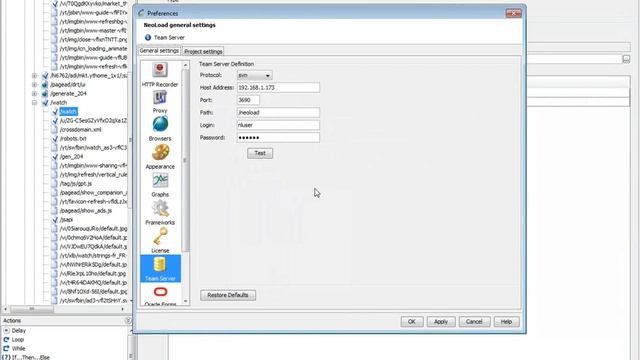Open the Oracle Forms preferences section
640x360 pixels.
pyautogui.click(x=160, y=296)
